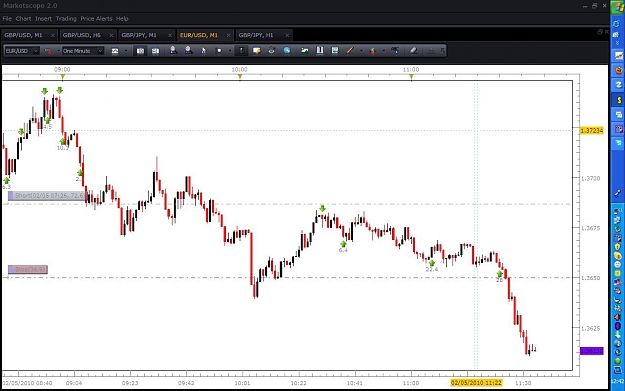Click the chart style icon
Screen dimensions: 625x391
pos(115,51)
